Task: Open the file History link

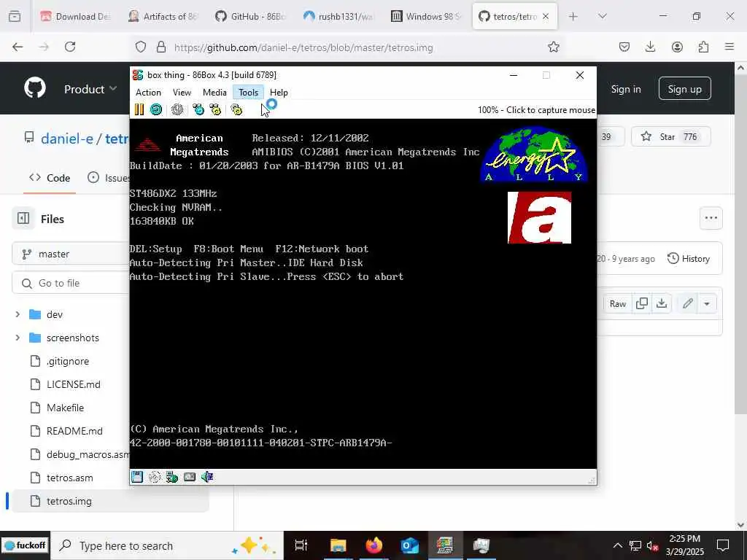Action: (x=689, y=259)
